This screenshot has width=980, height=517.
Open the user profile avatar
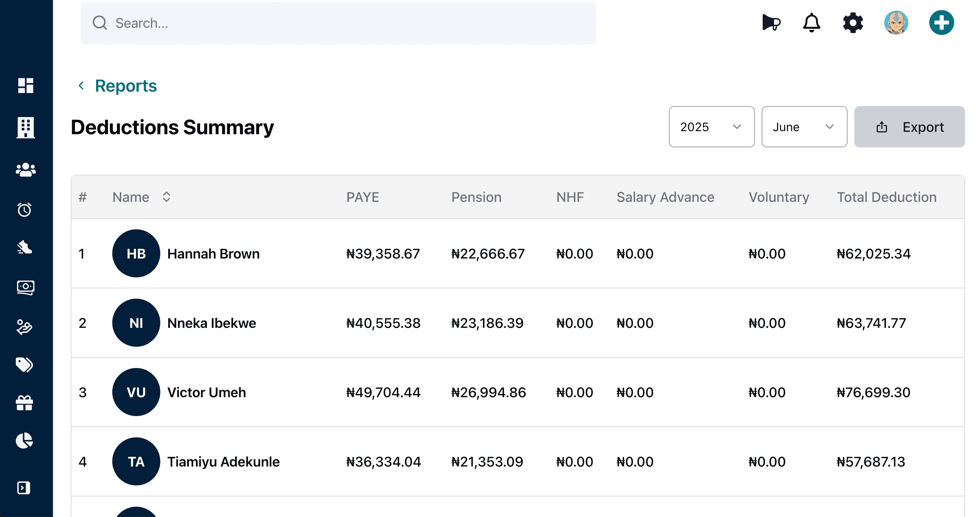pyautogui.click(x=896, y=22)
